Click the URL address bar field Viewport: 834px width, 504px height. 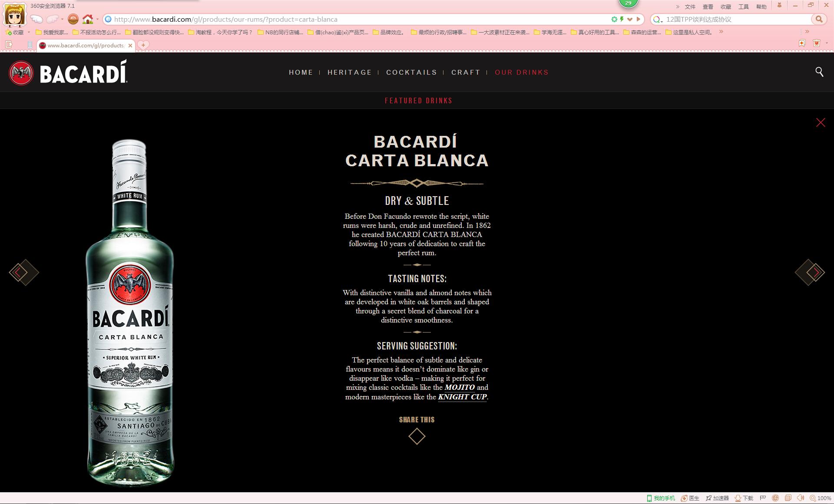[347, 19]
